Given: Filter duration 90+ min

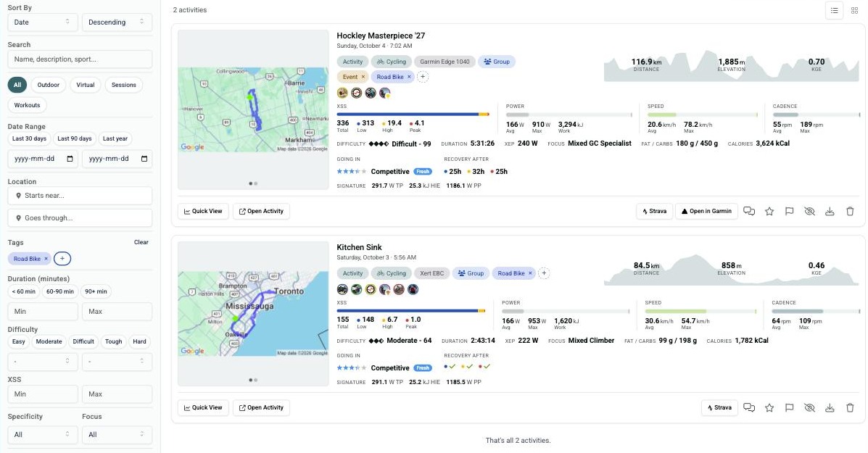Looking at the screenshot, I should pyautogui.click(x=96, y=291).
